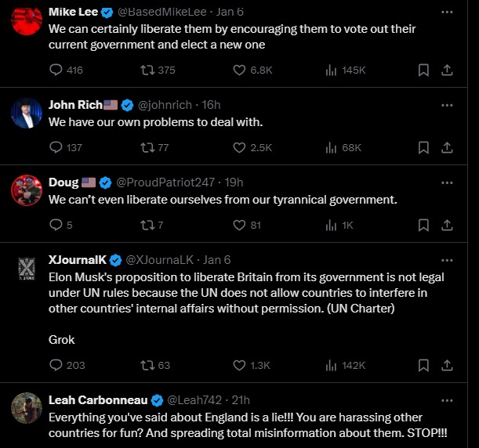The height and width of the screenshot is (448, 479).
Task: Like Doug's post about tyrannical government
Action: 241,225
